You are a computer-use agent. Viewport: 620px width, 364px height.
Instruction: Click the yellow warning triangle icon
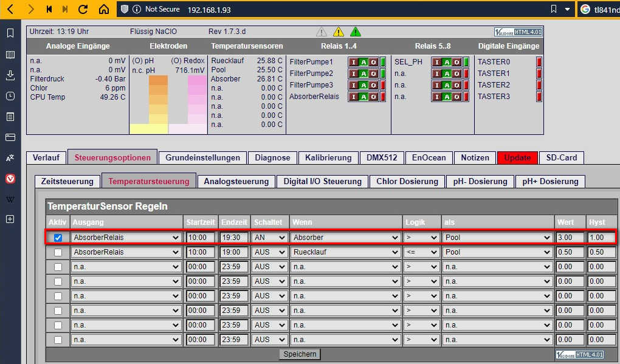click(339, 32)
